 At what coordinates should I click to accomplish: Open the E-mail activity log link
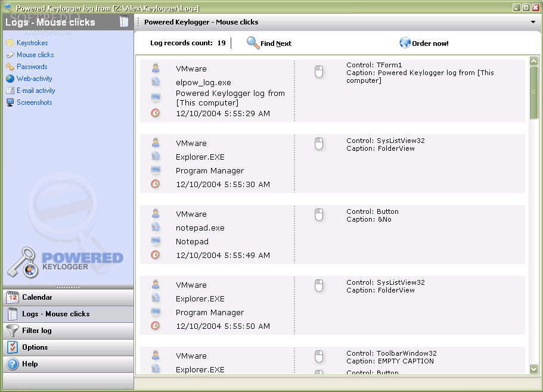[x=36, y=91]
